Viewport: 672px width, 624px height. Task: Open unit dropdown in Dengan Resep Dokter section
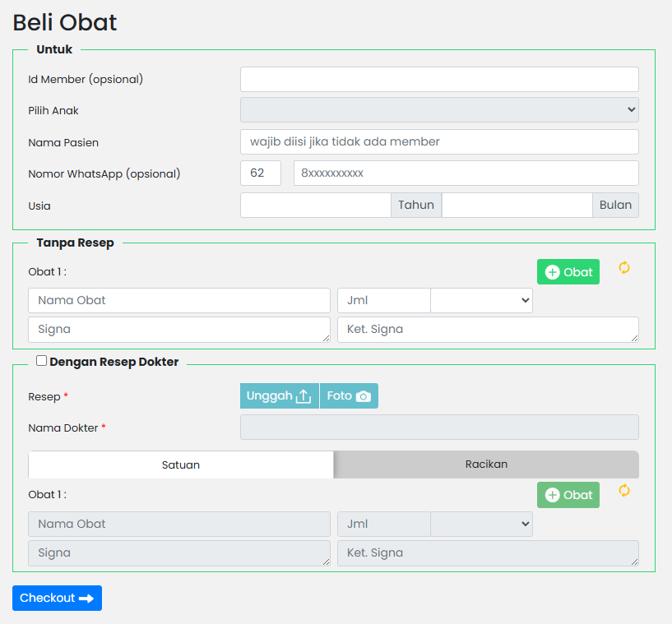[481, 525]
